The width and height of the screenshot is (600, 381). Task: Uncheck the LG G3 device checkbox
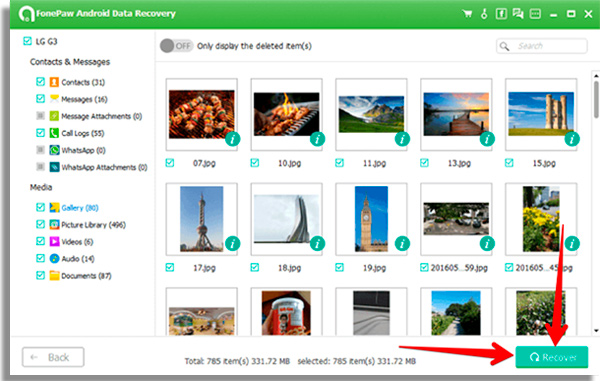pyautogui.click(x=27, y=41)
